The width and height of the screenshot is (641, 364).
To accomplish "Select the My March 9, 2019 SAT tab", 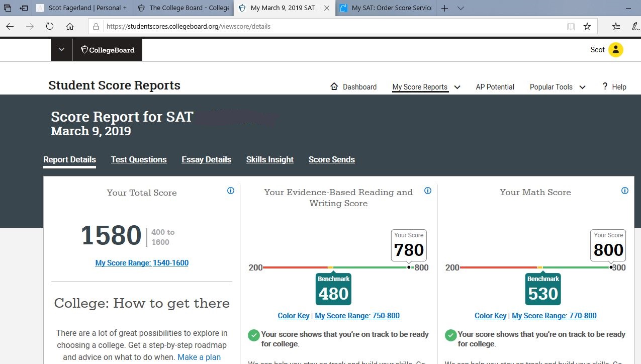I will [285, 8].
